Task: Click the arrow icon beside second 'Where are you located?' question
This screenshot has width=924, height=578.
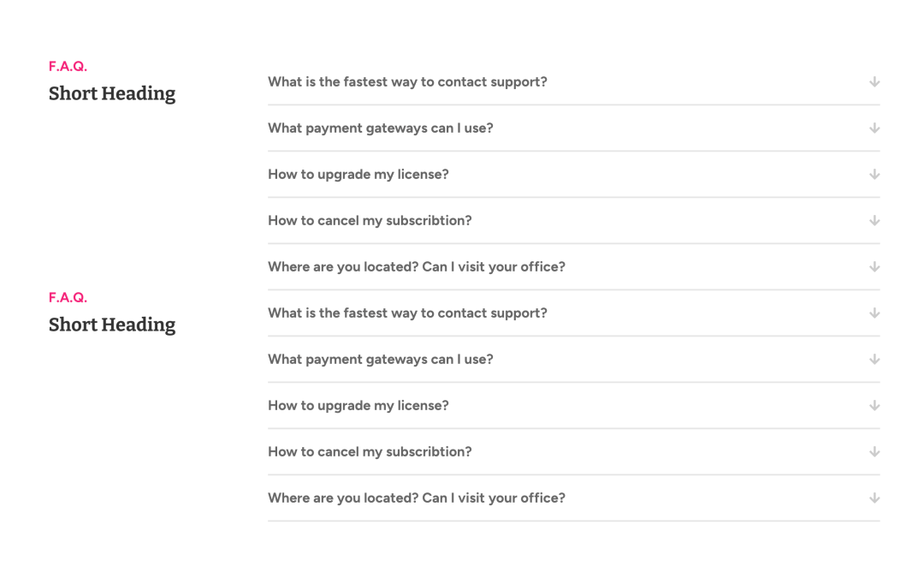Action: (x=874, y=498)
